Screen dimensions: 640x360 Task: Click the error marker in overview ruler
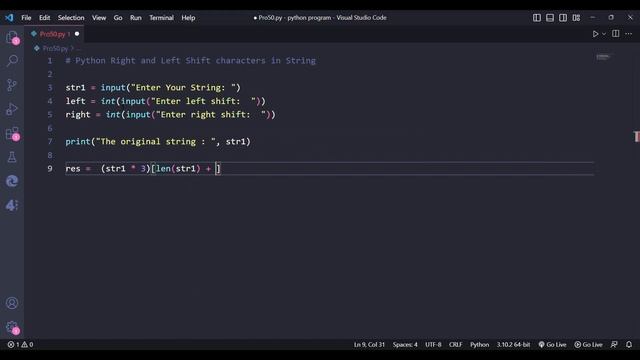(x=636, y=137)
